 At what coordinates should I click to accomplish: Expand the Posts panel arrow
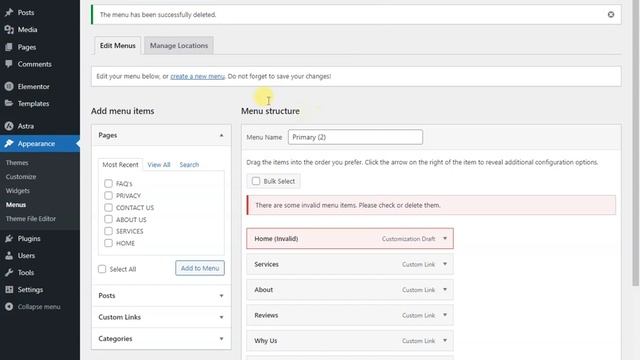click(222, 296)
